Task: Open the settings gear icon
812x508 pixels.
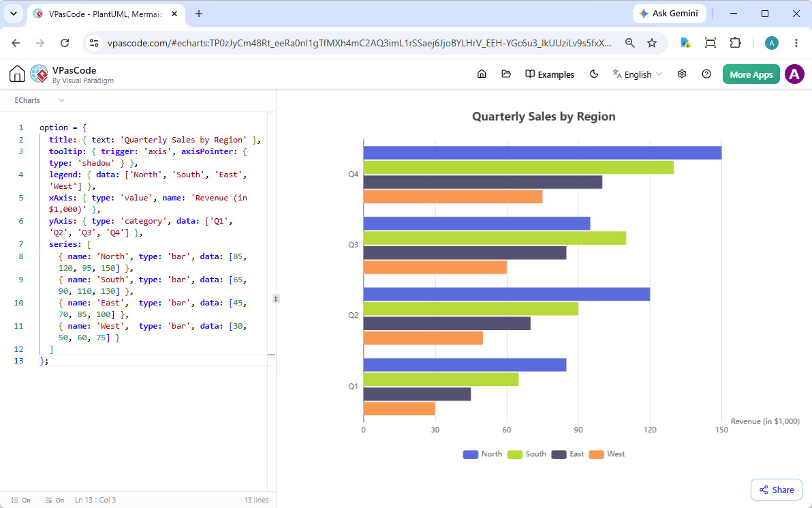Action: pyautogui.click(x=682, y=74)
